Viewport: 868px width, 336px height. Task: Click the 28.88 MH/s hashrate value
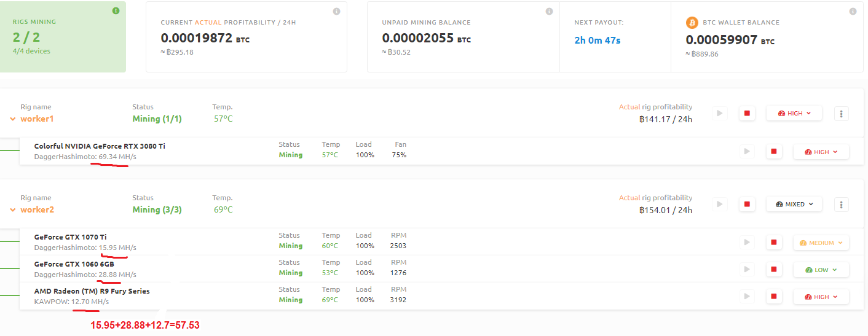click(117, 275)
